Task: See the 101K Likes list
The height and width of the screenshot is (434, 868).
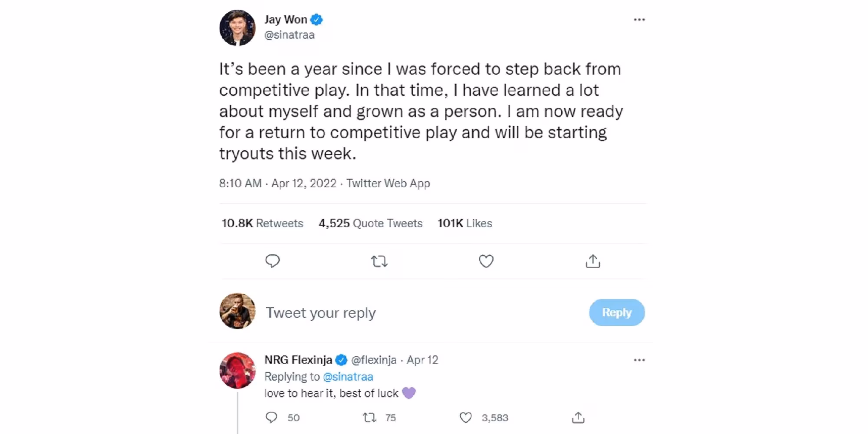Action: (x=464, y=223)
